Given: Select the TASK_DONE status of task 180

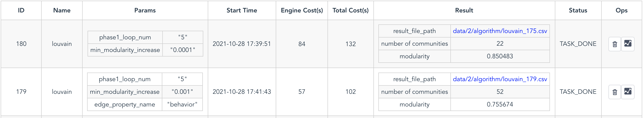Looking at the screenshot, I should [x=578, y=44].
